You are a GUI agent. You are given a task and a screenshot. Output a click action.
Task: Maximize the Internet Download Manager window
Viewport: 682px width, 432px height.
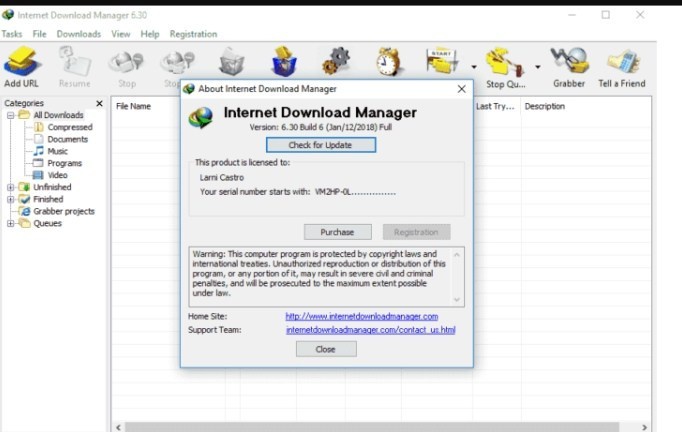click(605, 15)
